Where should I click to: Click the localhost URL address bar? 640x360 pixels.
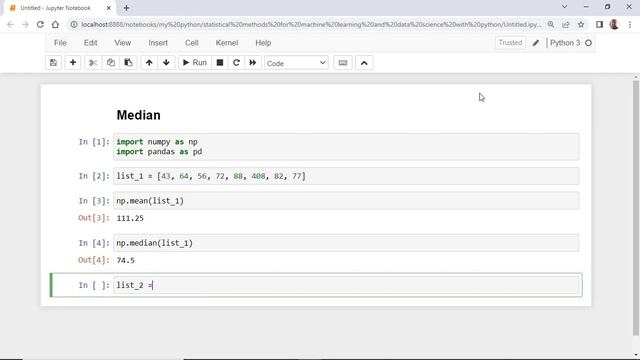tap(311, 24)
